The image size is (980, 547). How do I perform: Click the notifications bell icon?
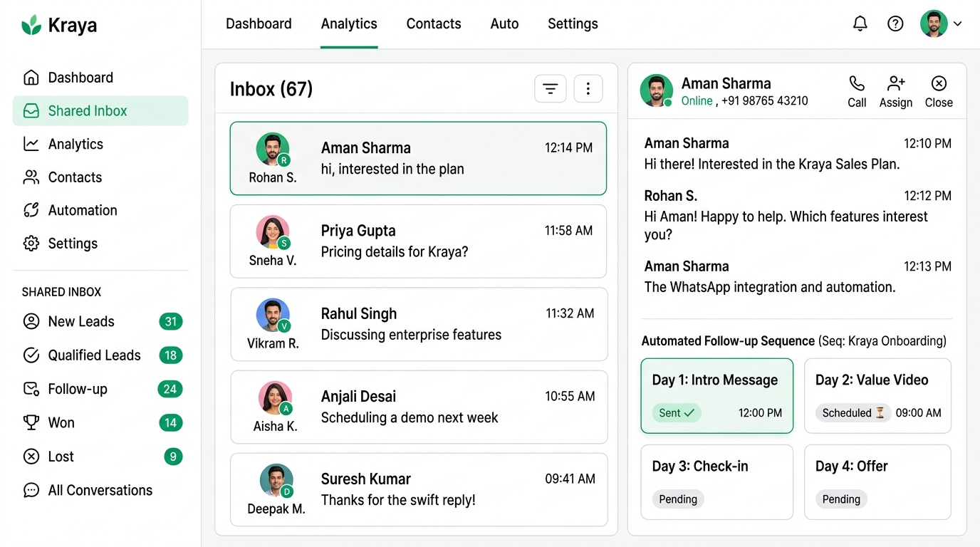coord(860,24)
